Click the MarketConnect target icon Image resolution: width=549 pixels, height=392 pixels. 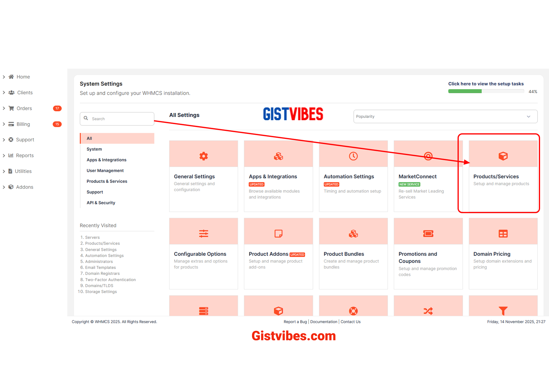[428, 156]
